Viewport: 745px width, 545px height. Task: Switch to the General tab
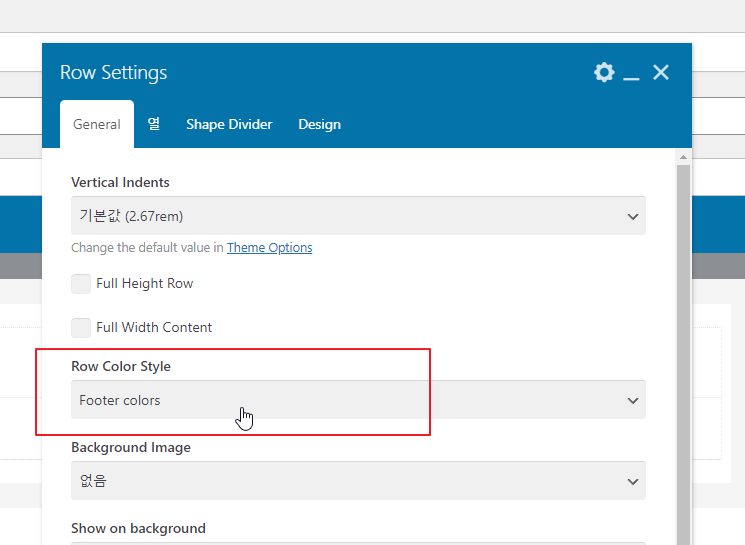tap(97, 125)
